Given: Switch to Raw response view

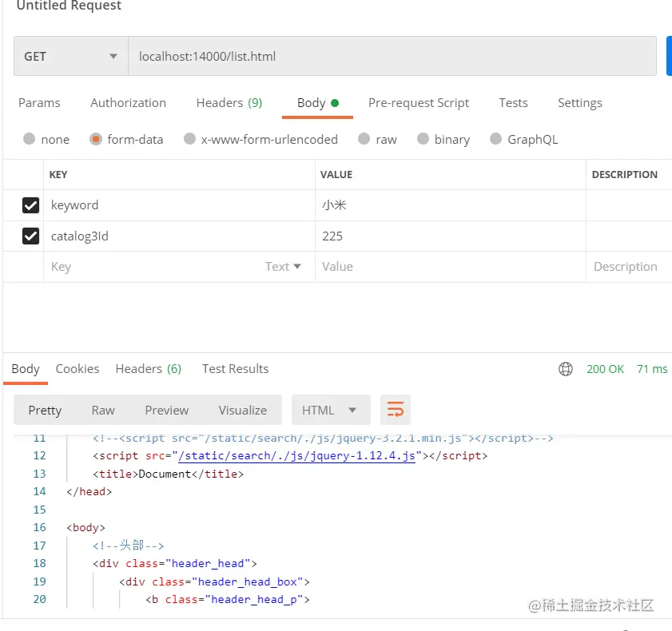Looking at the screenshot, I should pos(103,411).
